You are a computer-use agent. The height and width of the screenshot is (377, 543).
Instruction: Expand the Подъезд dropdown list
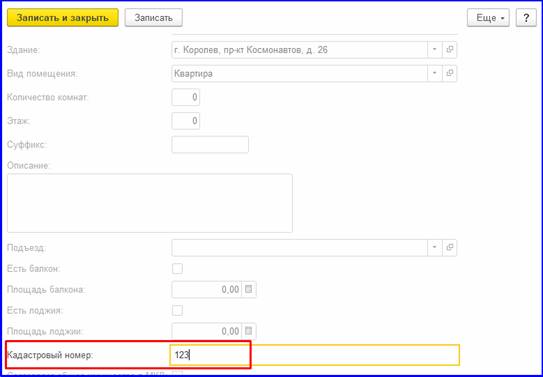pyautogui.click(x=435, y=248)
